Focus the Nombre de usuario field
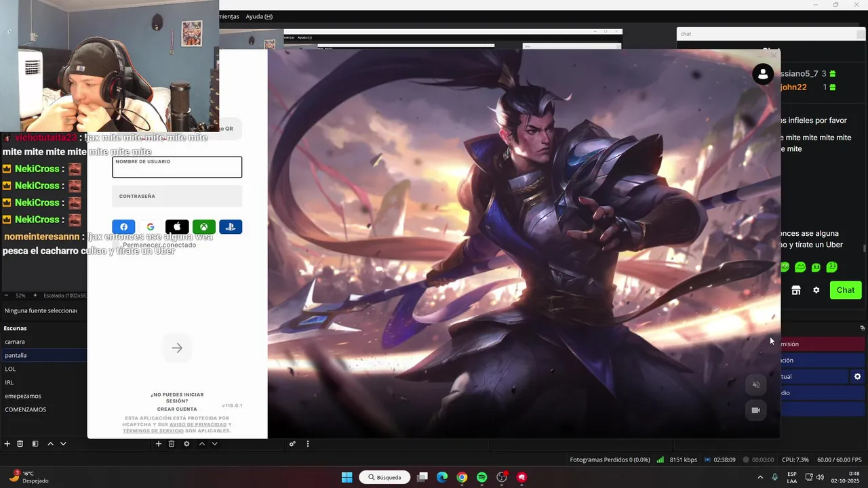Viewport: 868px width, 488px height. point(177,167)
